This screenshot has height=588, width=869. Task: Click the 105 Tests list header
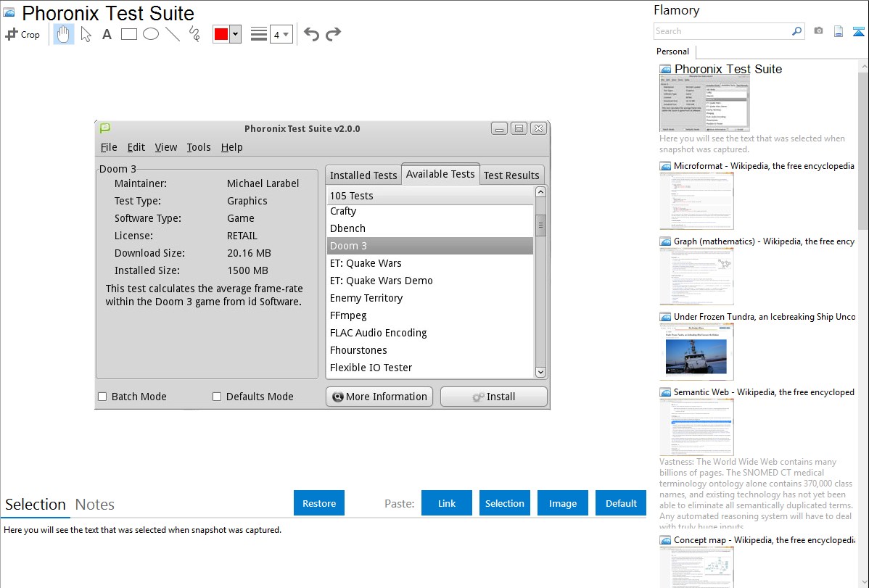tap(430, 196)
